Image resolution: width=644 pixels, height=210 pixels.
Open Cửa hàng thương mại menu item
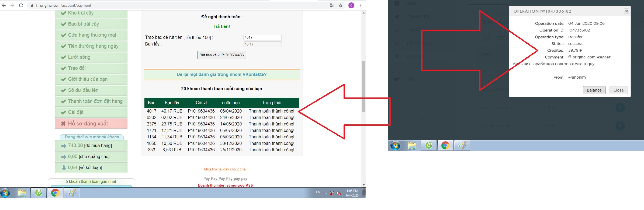click(91, 35)
